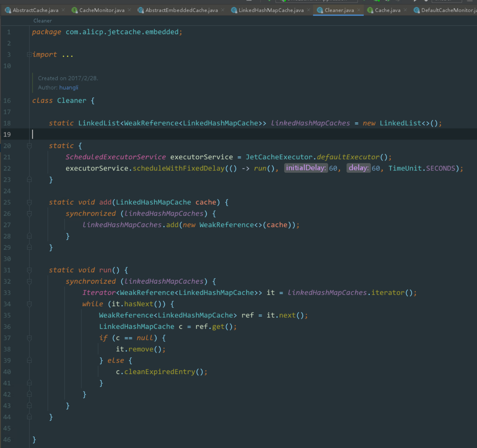Close the AbstractEmbeddedCache.java tab
Image resolution: width=477 pixels, height=448 pixels.
pyautogui.click(x=223, y=10)
